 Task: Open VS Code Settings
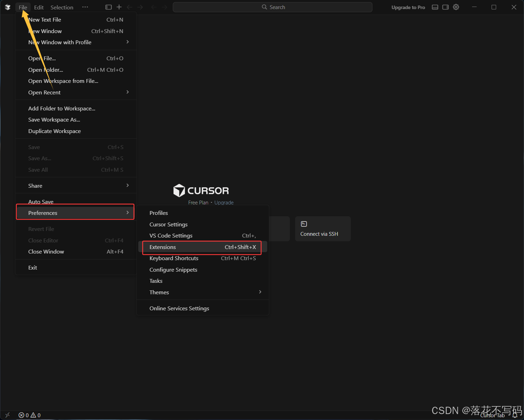pyautogui.click(x=203, y=235)
